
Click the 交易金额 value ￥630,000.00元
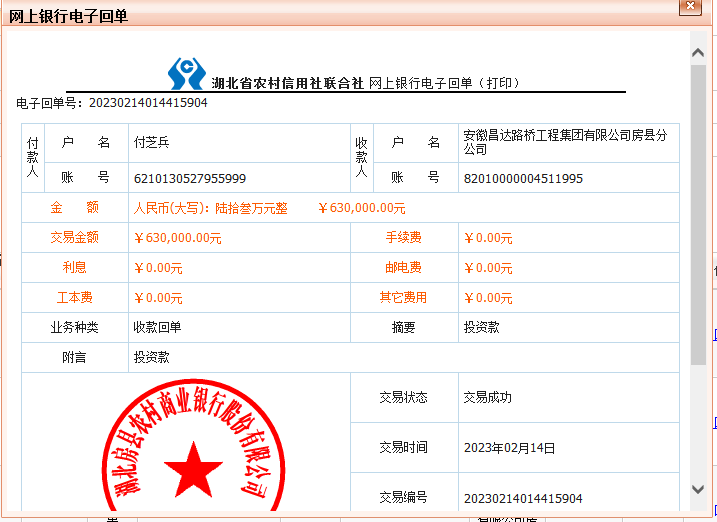click(x=177, y=238)
